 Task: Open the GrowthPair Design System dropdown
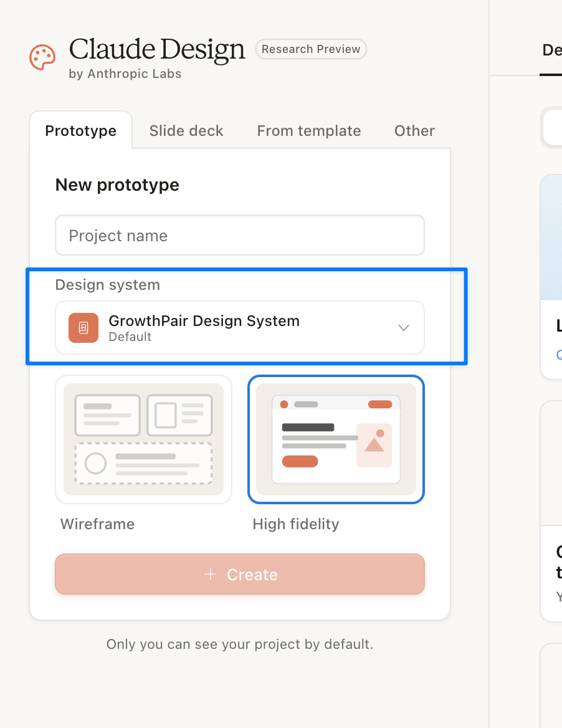[240, 328]
